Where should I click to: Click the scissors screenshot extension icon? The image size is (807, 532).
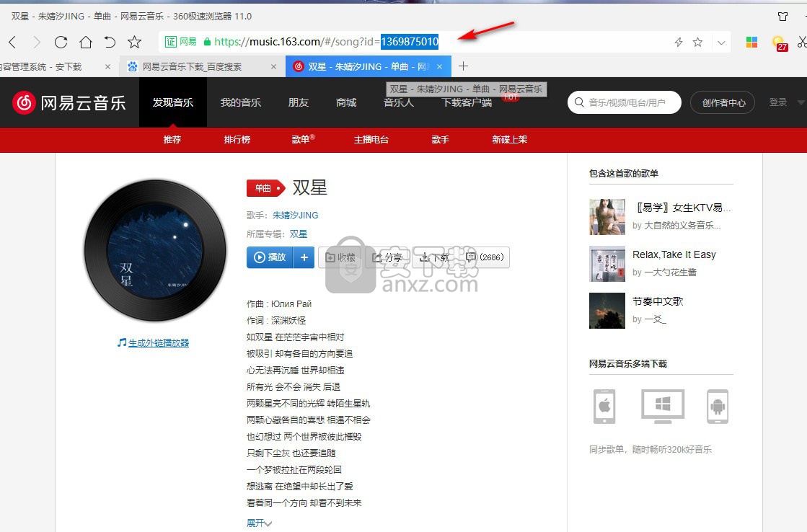tap(802, 43)
